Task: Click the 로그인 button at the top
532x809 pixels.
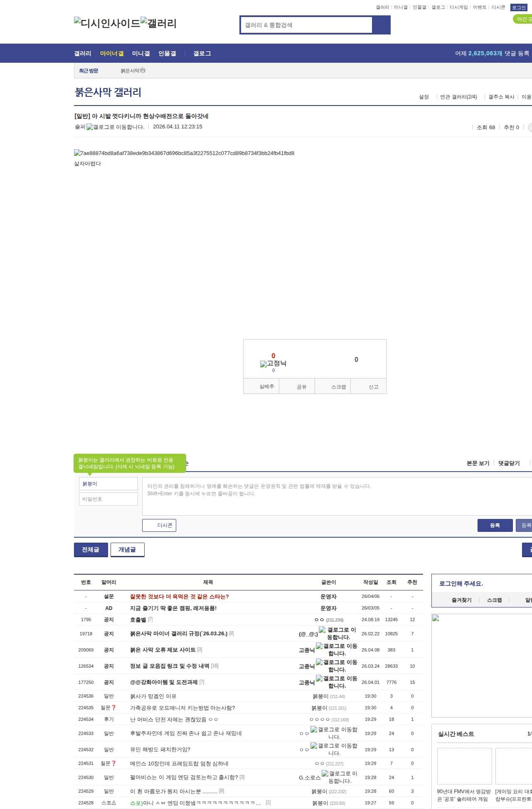Action: 519,7
